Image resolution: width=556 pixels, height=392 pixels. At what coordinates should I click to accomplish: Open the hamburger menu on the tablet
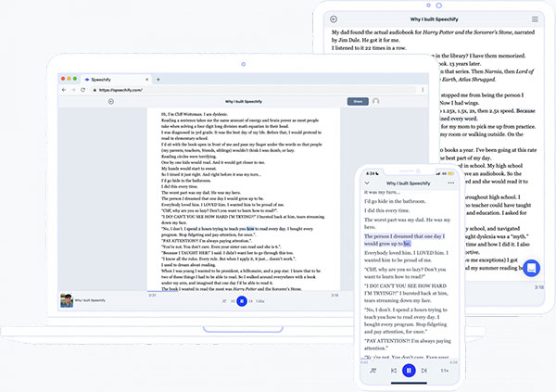click(x=535, y=19)
